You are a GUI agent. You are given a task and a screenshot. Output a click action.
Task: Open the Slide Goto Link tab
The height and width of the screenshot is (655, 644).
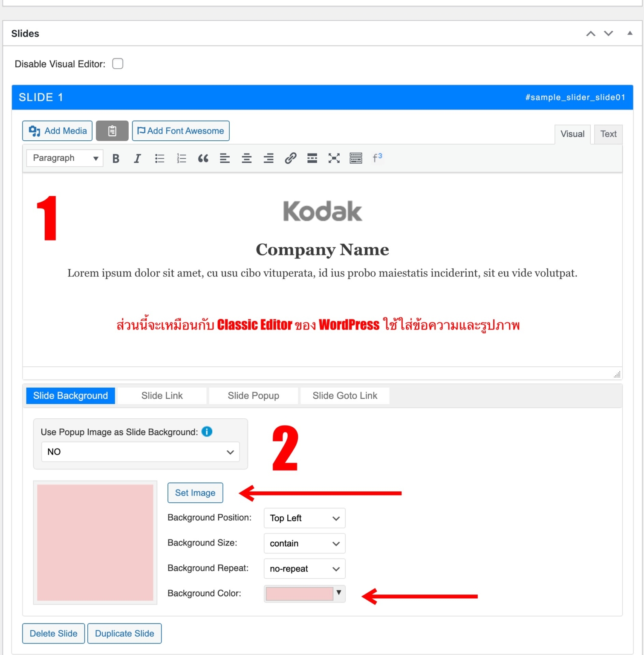point(345,396)
